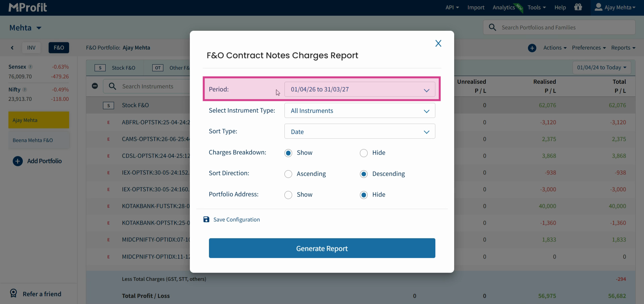644x304 pixels.
Task: Click the Save Configuration floppy disk icon
Action: [x=206, y=220]
